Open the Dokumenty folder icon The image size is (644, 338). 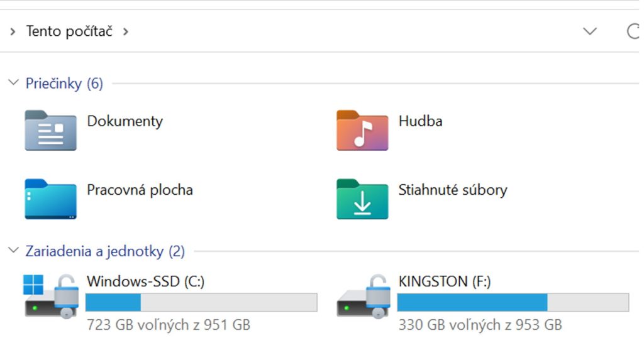tap(50, 131)
